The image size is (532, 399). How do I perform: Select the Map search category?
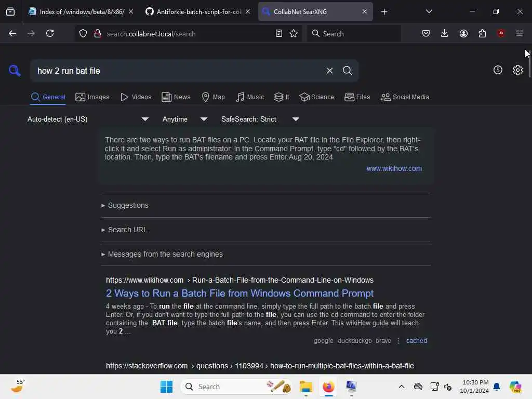(x=213, y=97)
